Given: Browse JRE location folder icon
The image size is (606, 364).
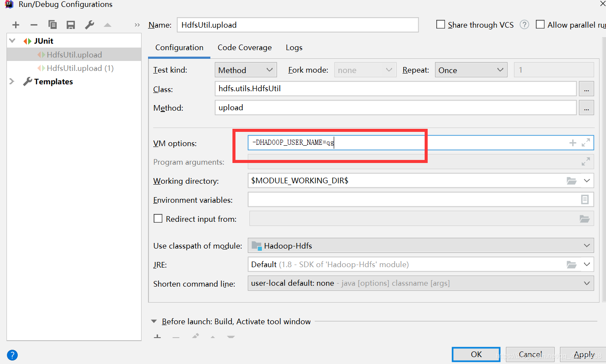Looking at the screenshot, I should [x=572, y=264].
